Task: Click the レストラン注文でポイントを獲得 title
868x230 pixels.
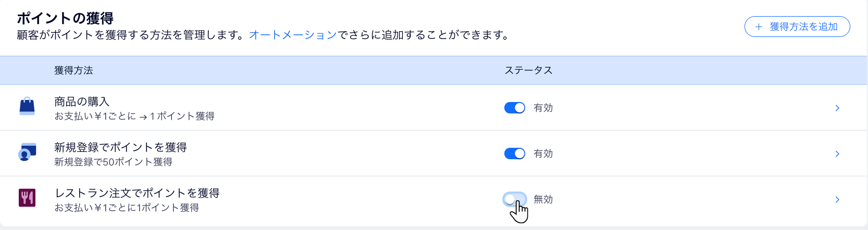Action: pos(137,193)
